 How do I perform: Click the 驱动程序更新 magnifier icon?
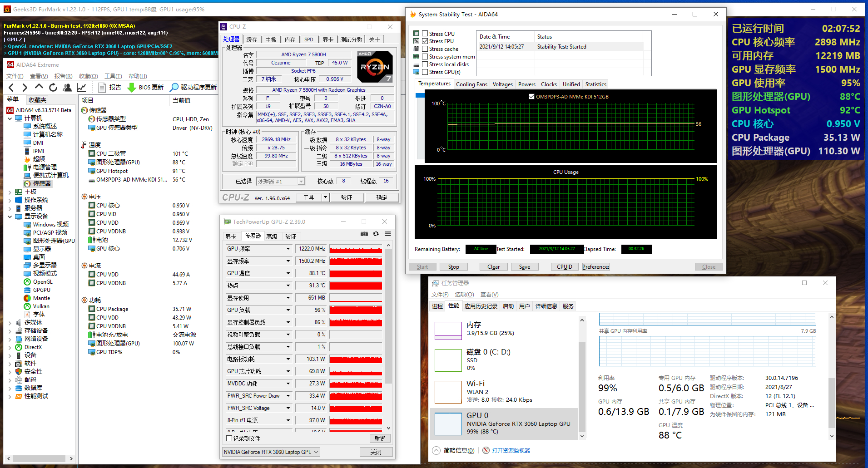click(174, 87)
